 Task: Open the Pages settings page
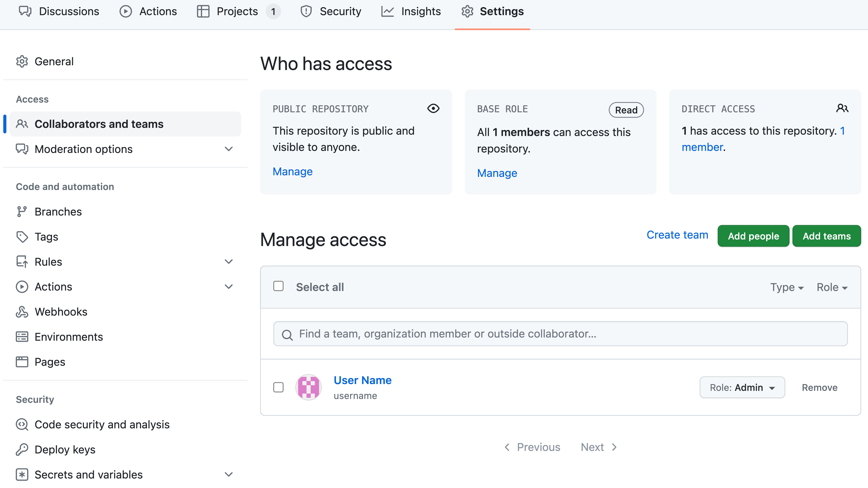click(125, 362)
